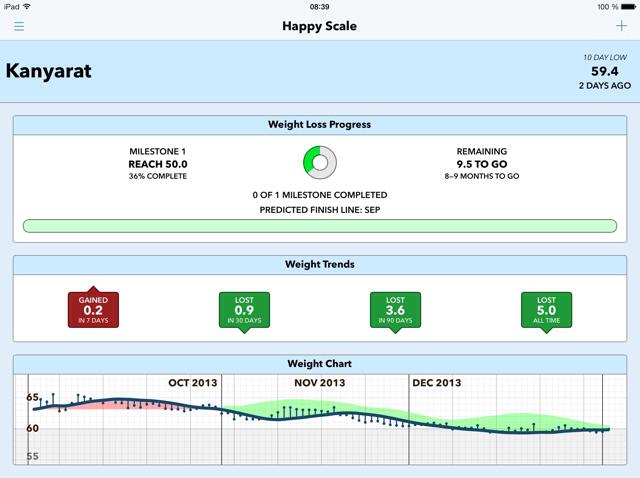Click the 36% COMPLETE text
The image size is (640, 478).
158,176
